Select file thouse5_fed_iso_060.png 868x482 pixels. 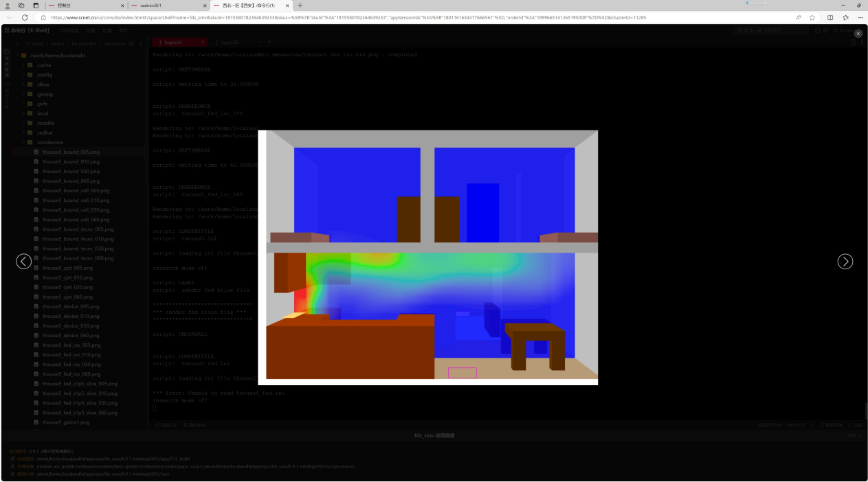tap(71, 374)
